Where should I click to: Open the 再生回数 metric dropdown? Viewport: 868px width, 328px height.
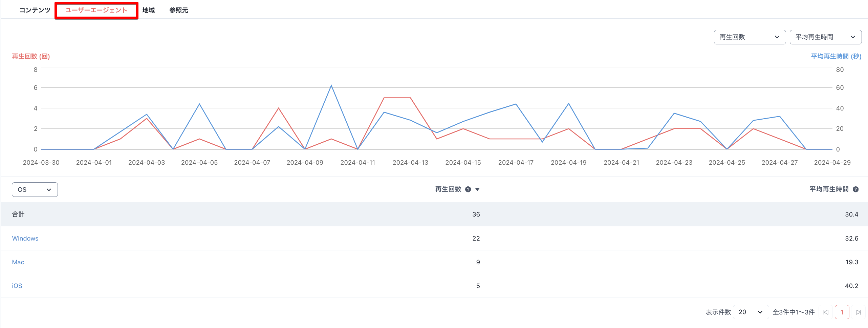[x=750, y=37]
